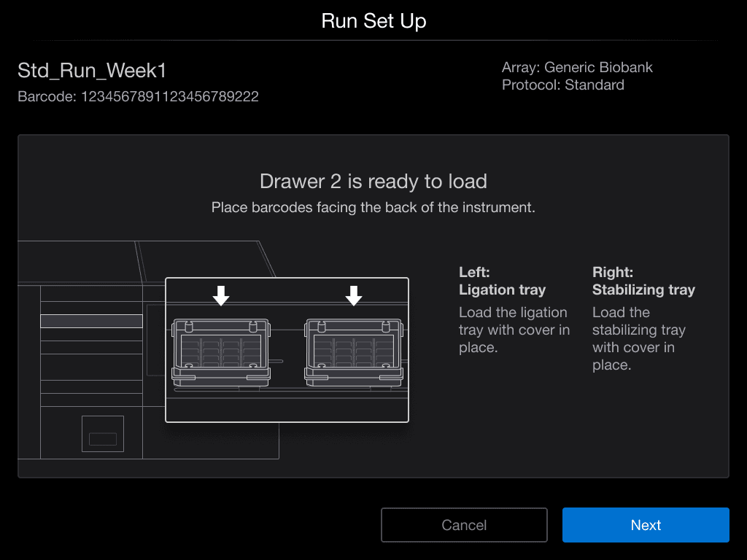The image size is (747, 560).
Task: Click 'Load the ligation tray with cover' description
Action: pyautogui.click(x=514, y=330)
